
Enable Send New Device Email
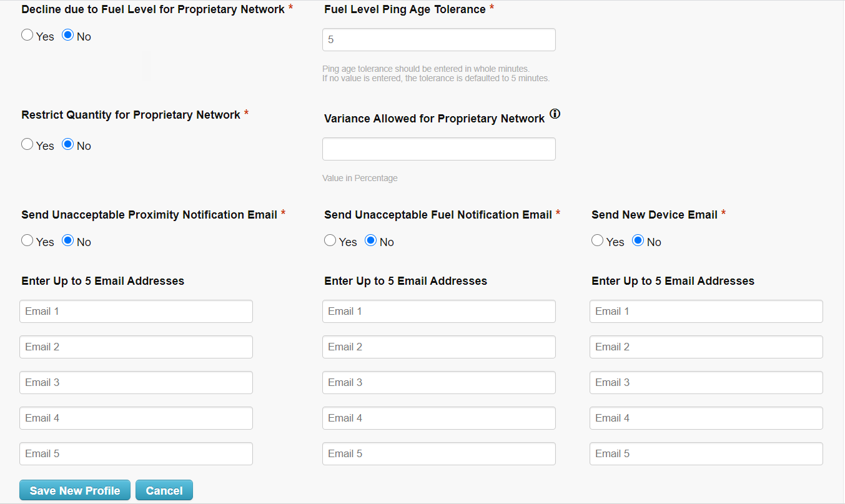[597, 240]
